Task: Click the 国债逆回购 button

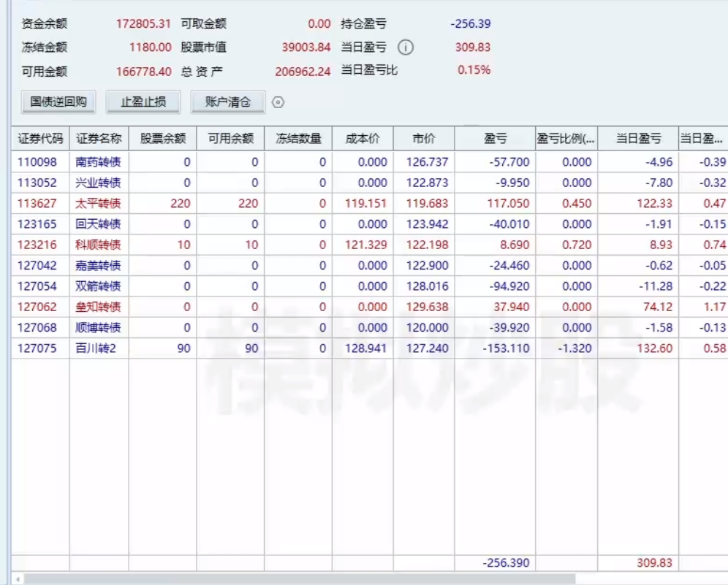Action: tap(58, 102)
